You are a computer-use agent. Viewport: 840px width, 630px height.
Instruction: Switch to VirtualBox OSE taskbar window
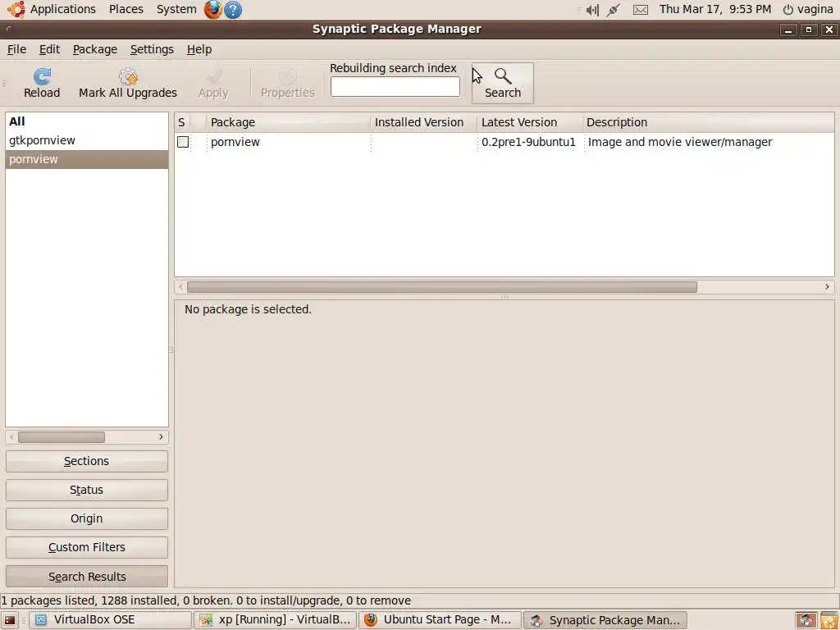[110, 620]
